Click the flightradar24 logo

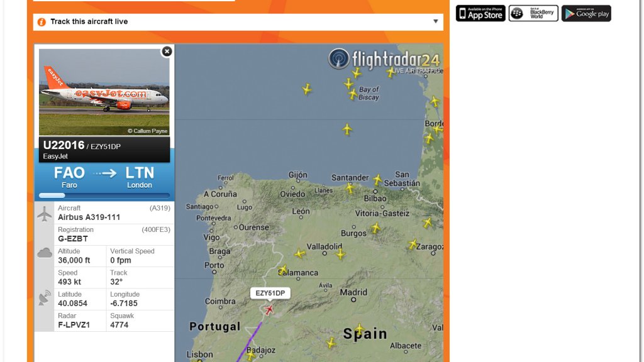pyautogui.click(x=384, y=60)
